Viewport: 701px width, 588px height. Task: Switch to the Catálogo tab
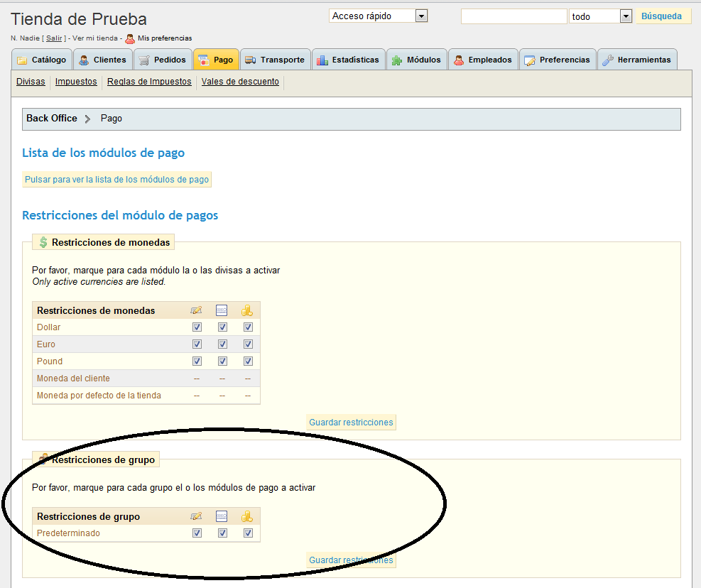42,60
